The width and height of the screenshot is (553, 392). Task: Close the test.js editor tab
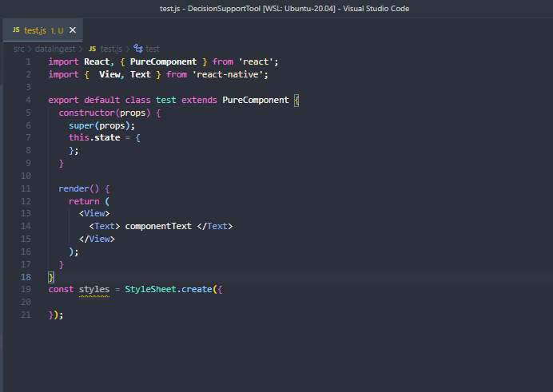pos(73,30)
